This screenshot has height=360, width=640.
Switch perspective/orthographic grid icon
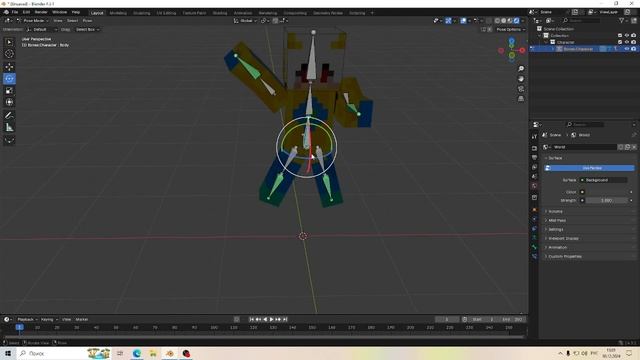(x=521, y=99)
